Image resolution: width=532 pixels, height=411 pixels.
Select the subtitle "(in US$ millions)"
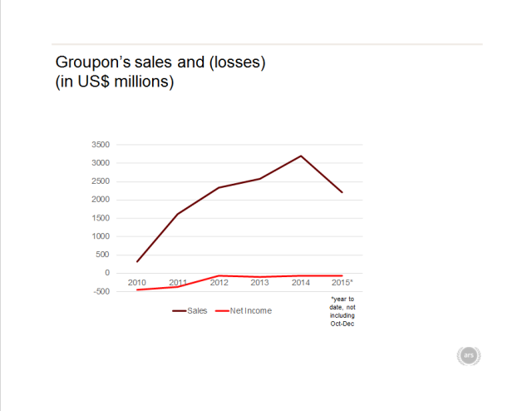pos(115,82)
